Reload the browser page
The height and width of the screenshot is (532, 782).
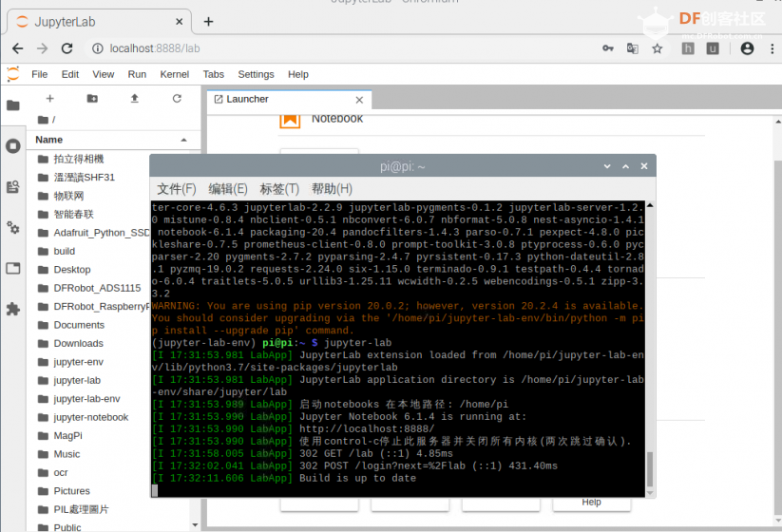pos(67,48)
